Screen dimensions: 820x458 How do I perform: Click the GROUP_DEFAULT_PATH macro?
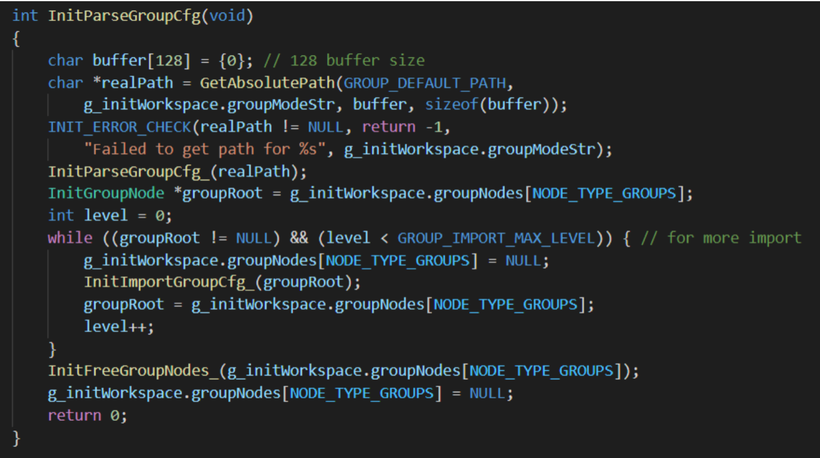click(x=425, y=83)
